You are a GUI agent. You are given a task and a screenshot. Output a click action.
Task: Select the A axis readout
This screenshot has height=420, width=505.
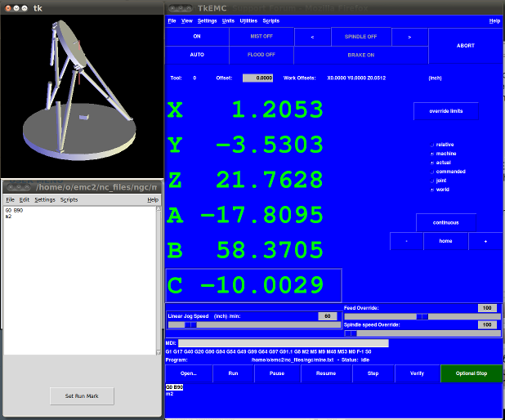click(253, 215)
